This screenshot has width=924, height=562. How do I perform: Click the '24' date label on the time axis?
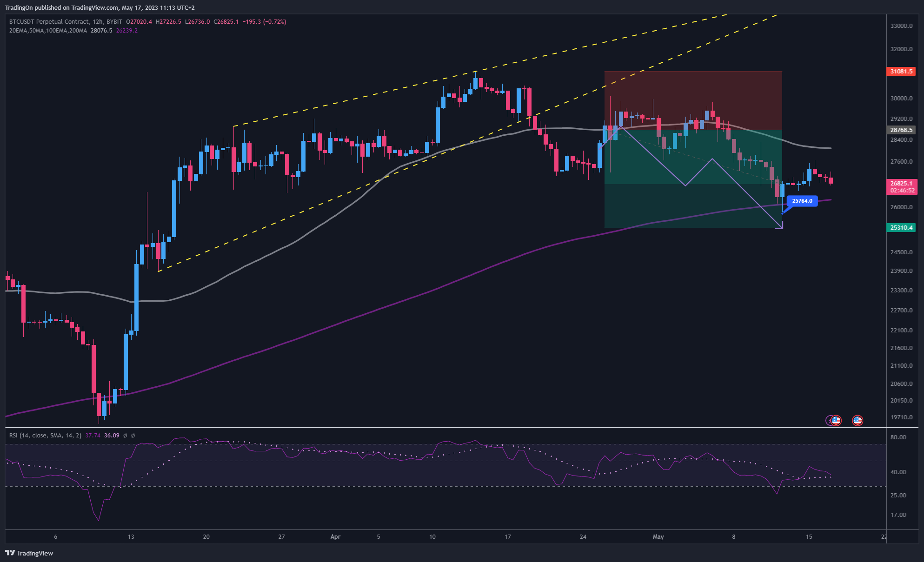pyautogui.click(x=583, y=537)
